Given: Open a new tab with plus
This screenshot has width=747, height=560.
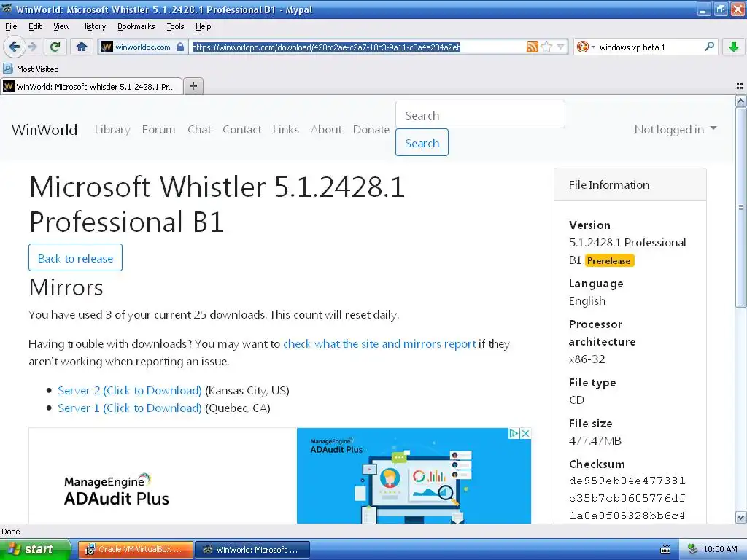Looking at the screenshot, I should (193, 86).
